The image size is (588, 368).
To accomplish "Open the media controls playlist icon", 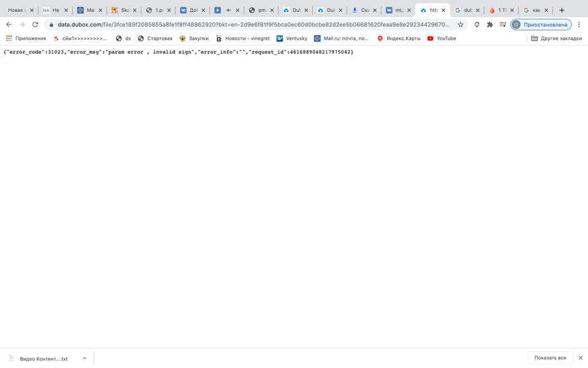I will point(502,24).
